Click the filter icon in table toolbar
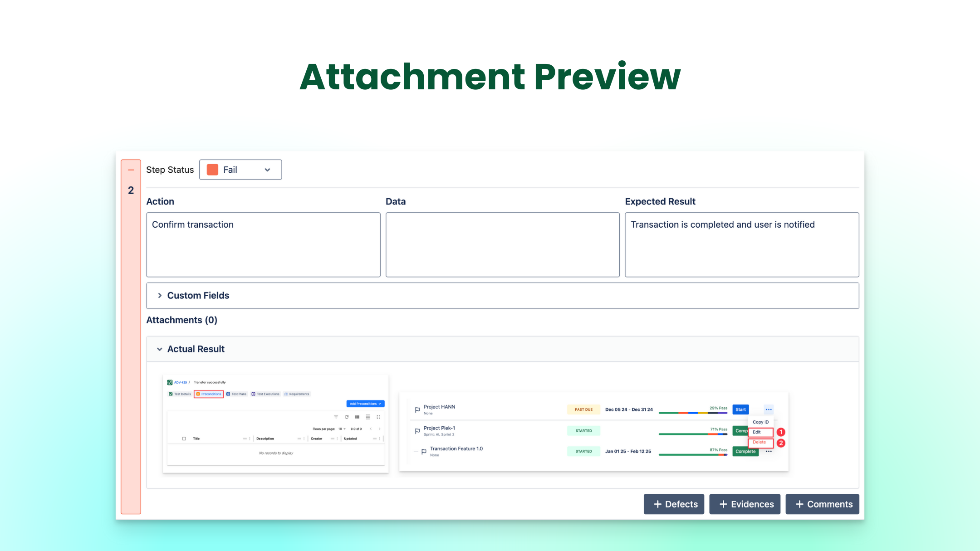The width and height of the screenshot is (980, 551). [336, 417]
